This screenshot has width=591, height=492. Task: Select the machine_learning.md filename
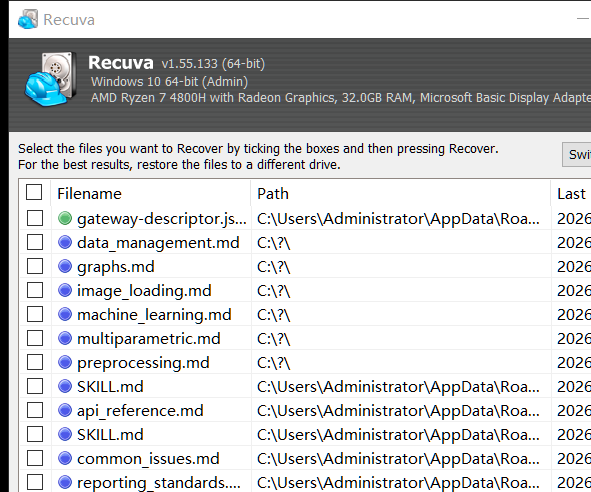tap(154, 315)
